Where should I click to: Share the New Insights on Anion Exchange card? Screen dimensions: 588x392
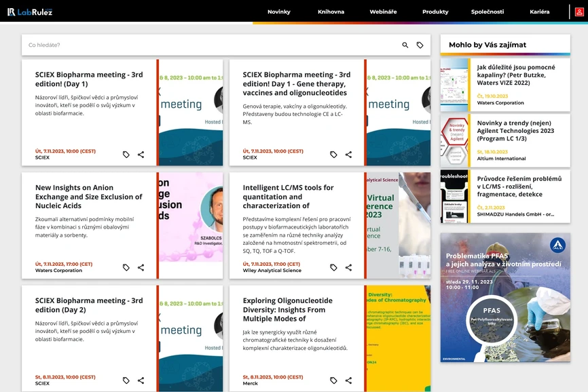tap(141, 267)
